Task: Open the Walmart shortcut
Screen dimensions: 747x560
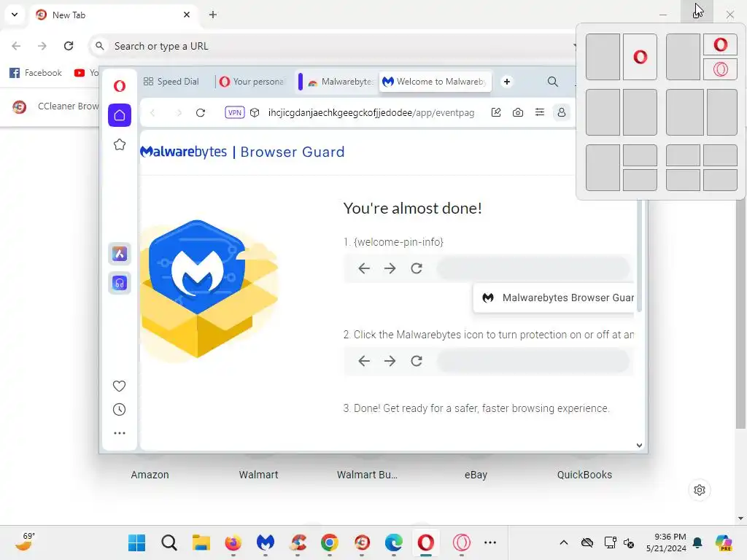Action: click(259, 475)
